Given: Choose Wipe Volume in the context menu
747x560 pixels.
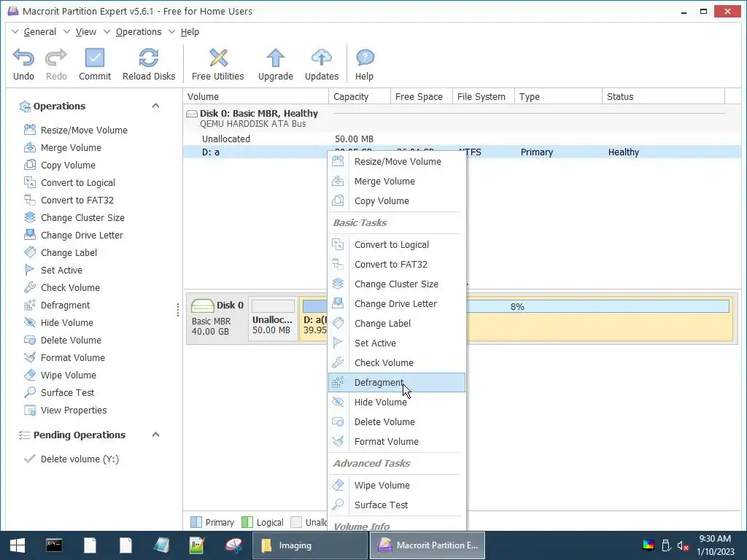Looking at the screenshot, I should point(396,485).
